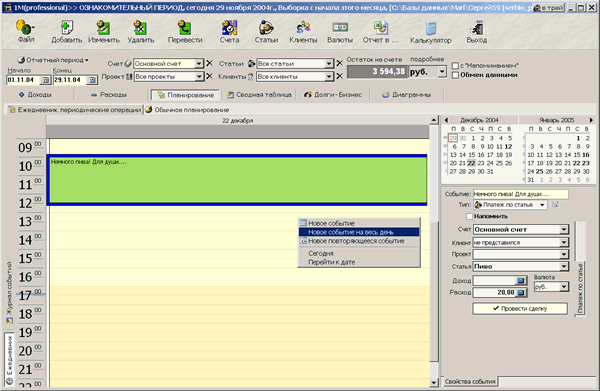Open event Счет Основной счет dropdown

(564, 230)
